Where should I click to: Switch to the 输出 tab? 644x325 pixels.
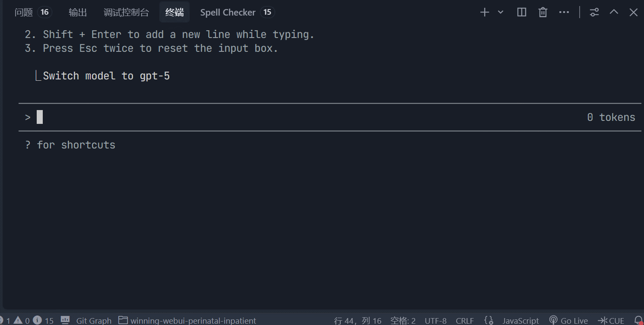click(x=78, y=13)
